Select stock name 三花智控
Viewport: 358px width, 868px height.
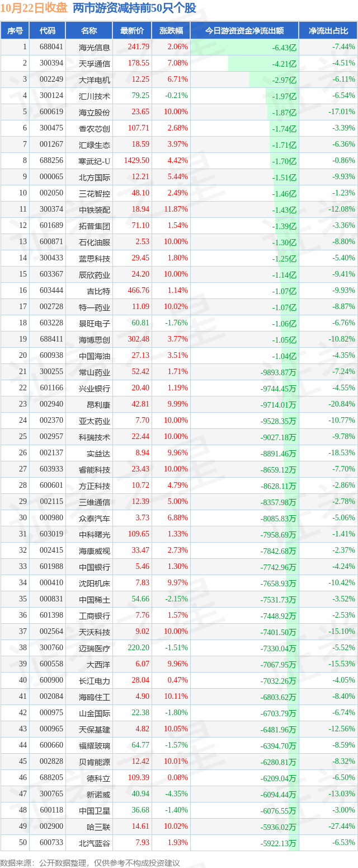tap(95, 193)
